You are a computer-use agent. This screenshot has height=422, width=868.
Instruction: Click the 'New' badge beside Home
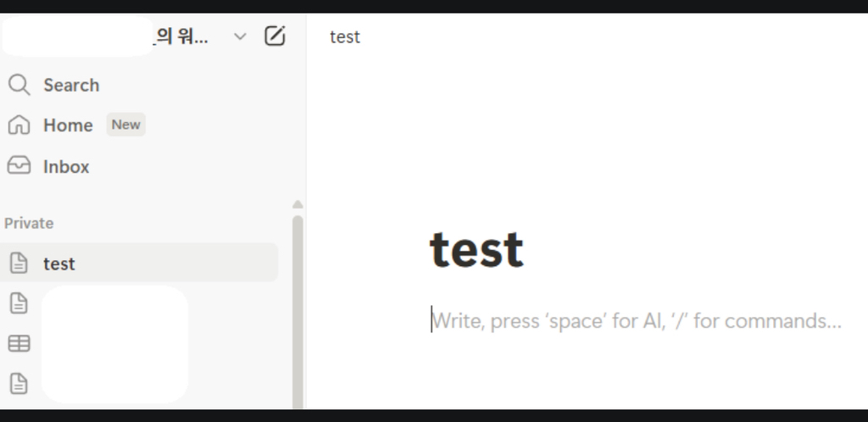[126, 125]
